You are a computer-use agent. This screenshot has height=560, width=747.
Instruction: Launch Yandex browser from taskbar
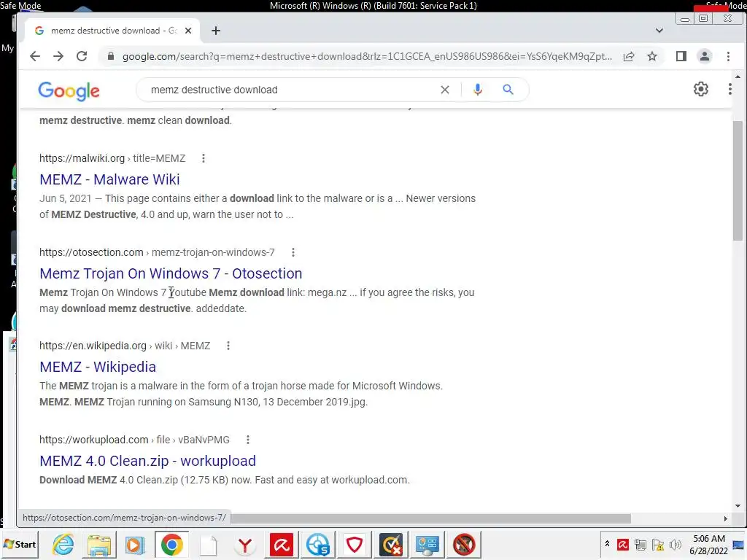[x=245, y=544]
